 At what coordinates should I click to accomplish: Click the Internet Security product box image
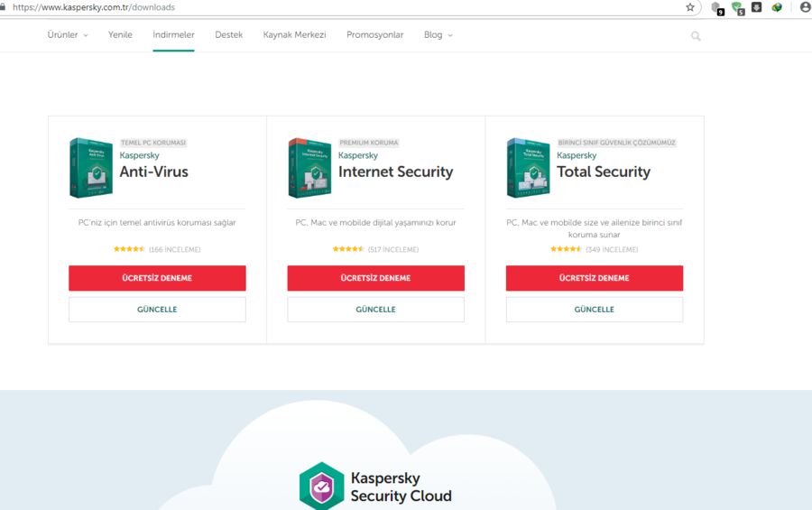309,168
